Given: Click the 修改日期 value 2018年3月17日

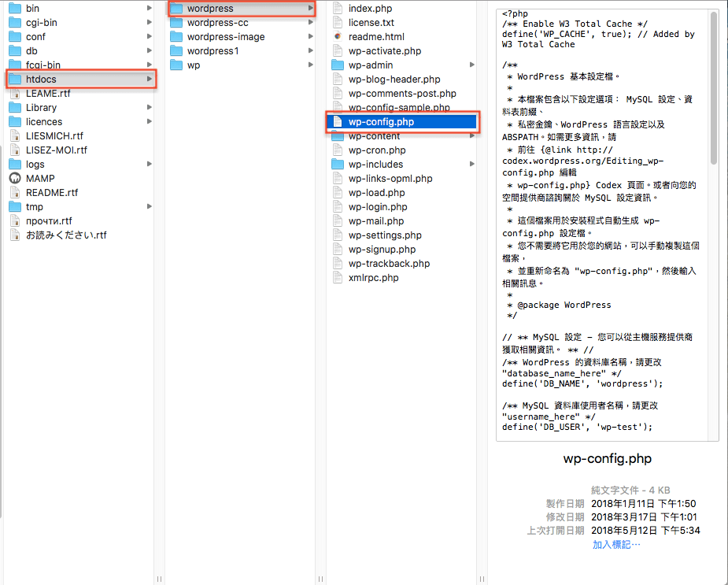Looking at the screenshot, I should [644, 517].
